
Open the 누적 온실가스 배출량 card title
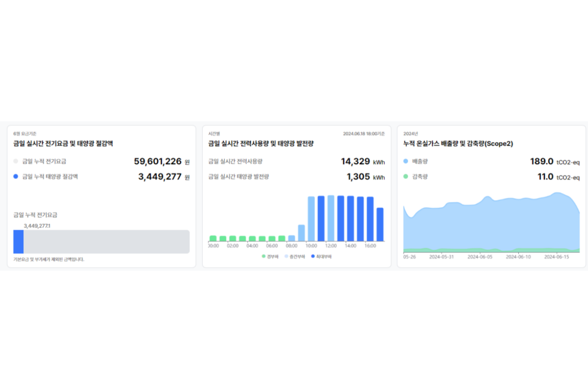[458, 144]
